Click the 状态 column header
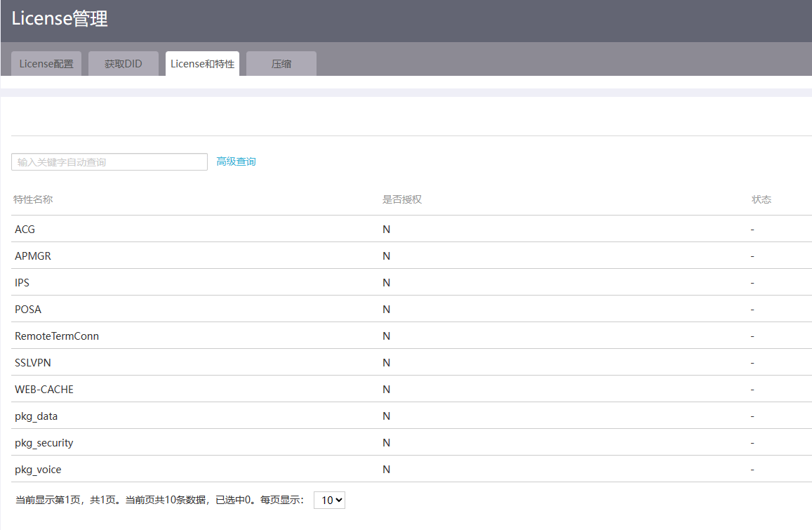The height and width of the screenshot is (530, 812). tap(761, 199)
